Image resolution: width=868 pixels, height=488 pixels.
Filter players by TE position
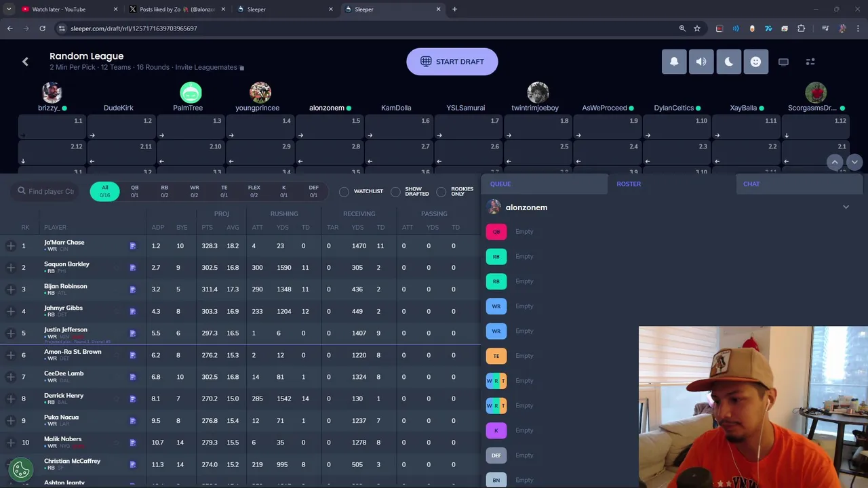(224, 191)
